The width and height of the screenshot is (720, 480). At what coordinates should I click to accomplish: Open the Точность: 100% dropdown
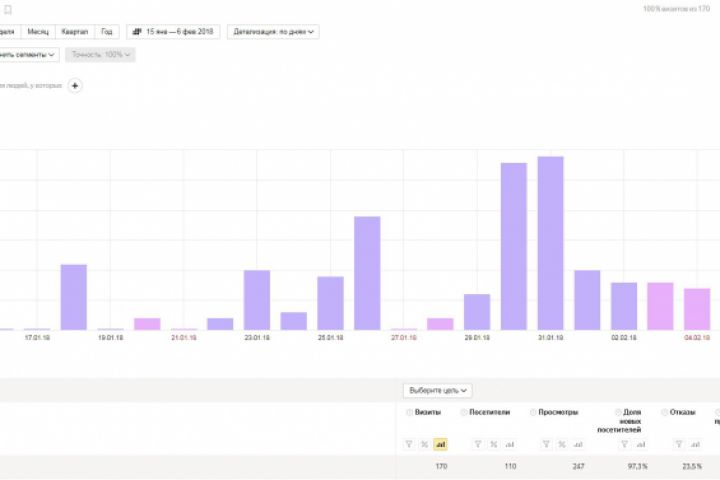pyautogui.click(x=101, y=55)
